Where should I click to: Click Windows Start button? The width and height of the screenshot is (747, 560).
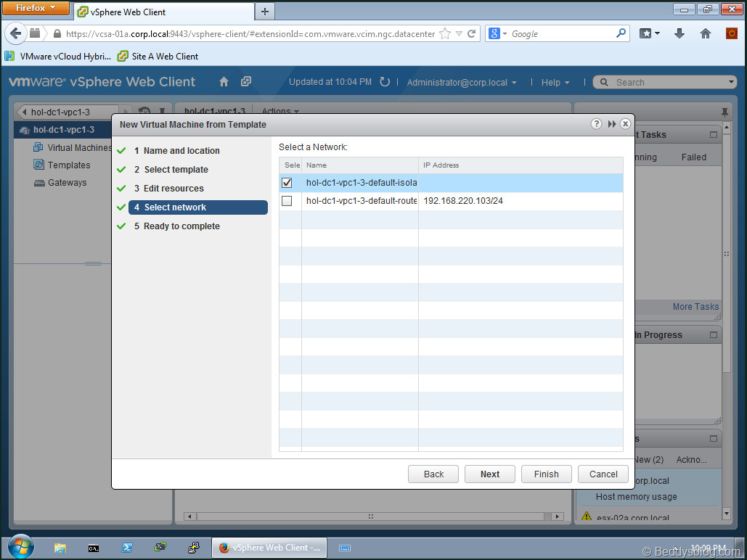click(20, 546)
